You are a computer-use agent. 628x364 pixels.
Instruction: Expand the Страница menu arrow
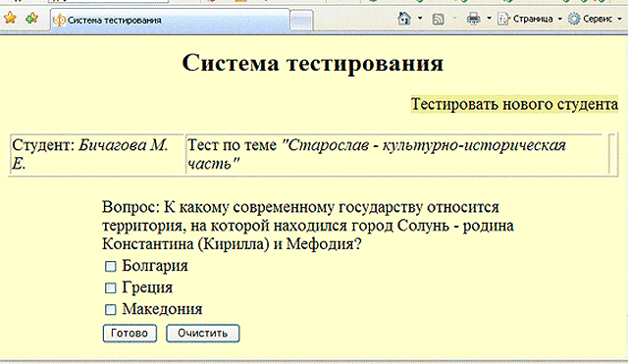[x=560, y=19]
